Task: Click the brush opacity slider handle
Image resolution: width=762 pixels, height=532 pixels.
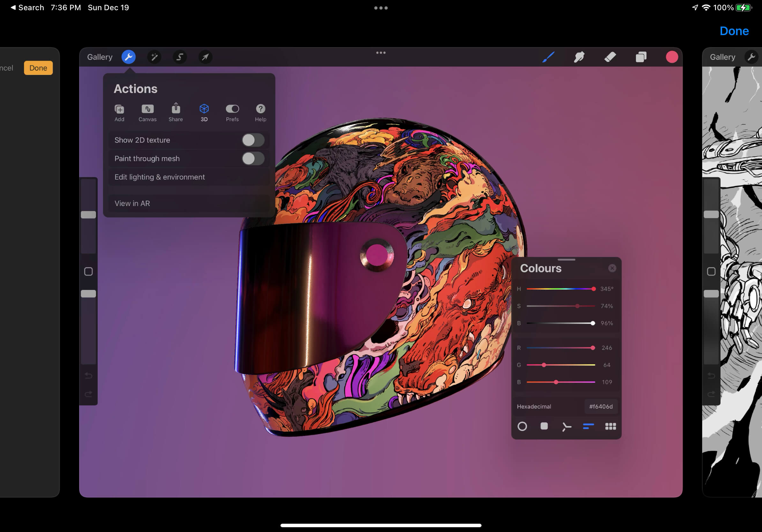Action: (x=88, y=293)
